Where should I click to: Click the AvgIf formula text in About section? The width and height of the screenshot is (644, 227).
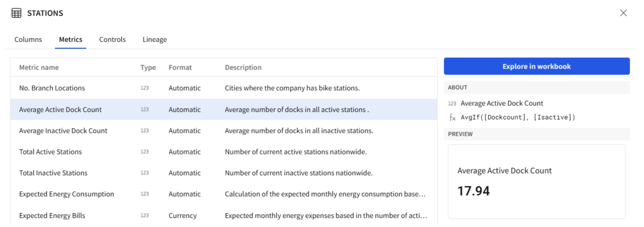pos(518,117)
